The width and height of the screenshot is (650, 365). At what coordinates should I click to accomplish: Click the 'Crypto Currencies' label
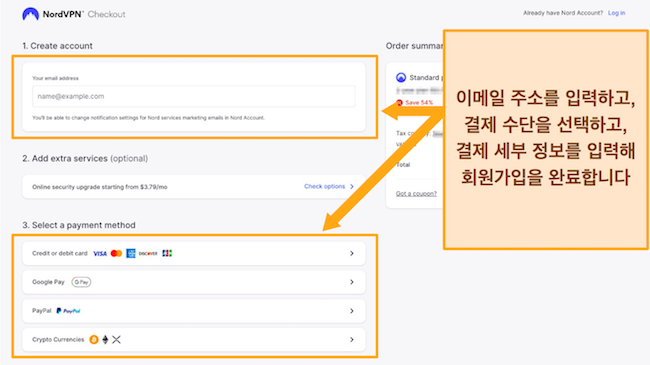tap(58, 340)
